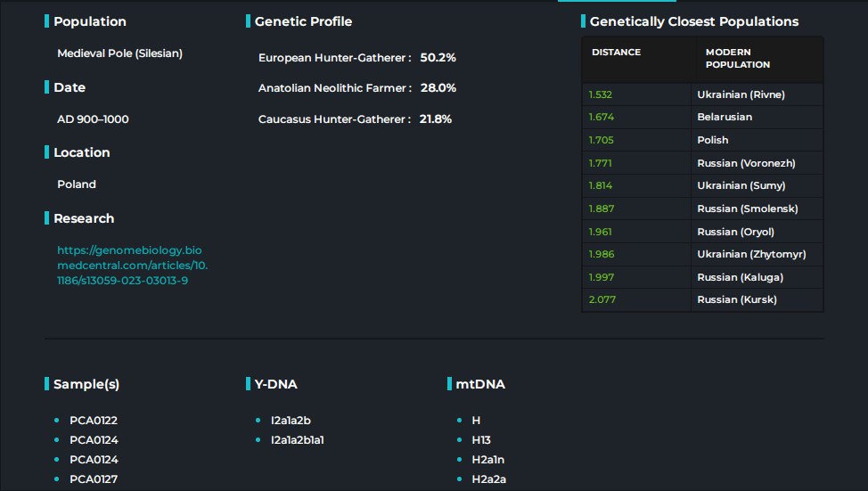Image resolution: width=868 pixels, height=491 pixels.
Task: Select the Russian (Smolensk) row
Action: coord(747,209)
